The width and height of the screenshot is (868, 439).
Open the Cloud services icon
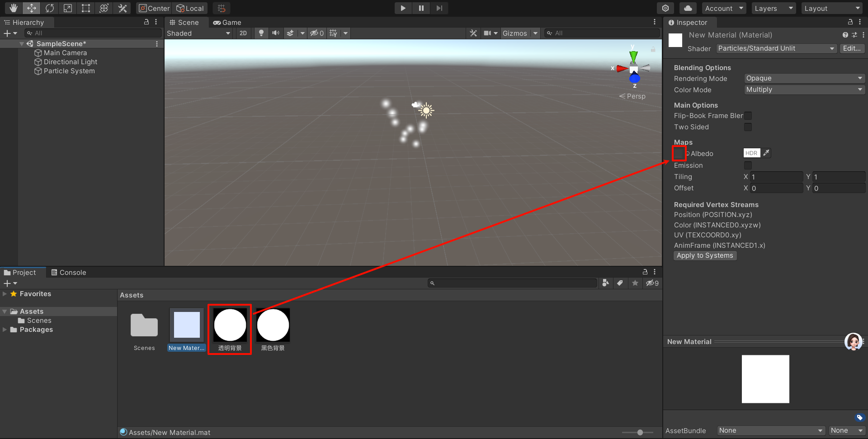[688, 8]
